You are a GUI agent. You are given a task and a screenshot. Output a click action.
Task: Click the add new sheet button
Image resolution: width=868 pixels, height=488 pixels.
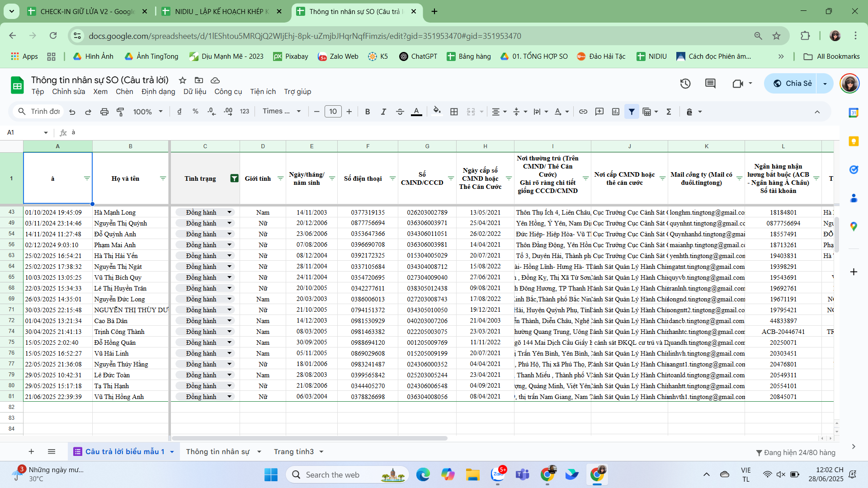coord(31,451)
